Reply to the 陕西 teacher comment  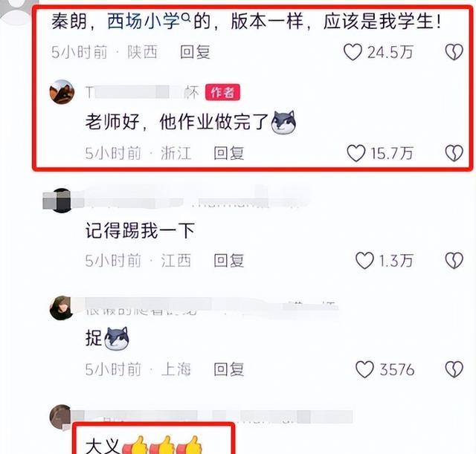pos(195,52)
